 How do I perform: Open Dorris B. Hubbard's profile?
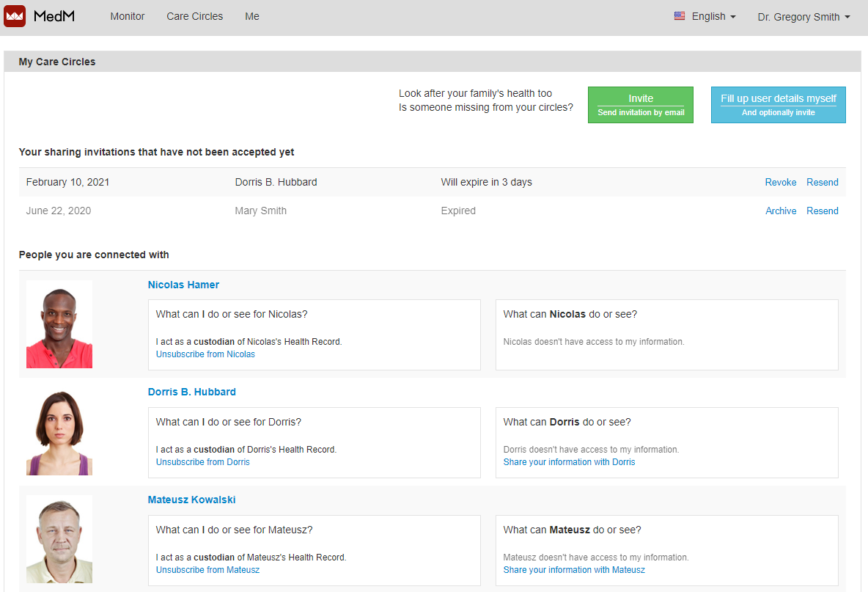(192, 392)
